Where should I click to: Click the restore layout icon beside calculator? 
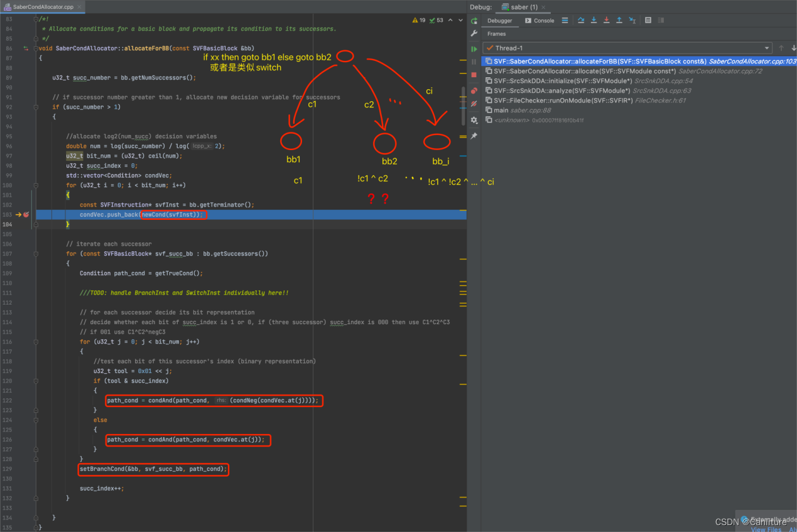661,21
